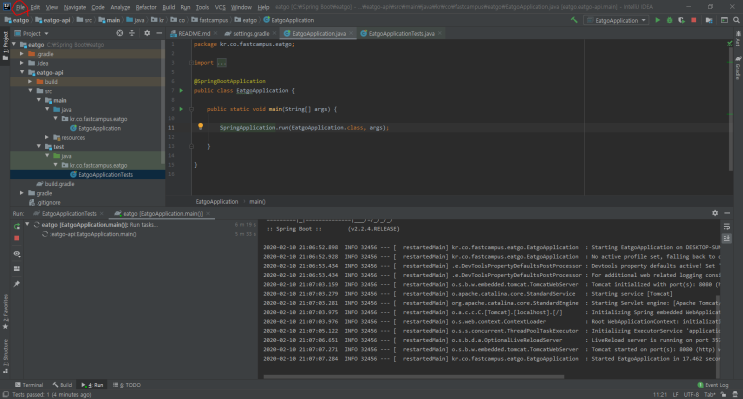The height and width of the screenshot is (399, 743).
Task: Click the main() breadcrumb below the editor
Action: (x=257, y=202)
